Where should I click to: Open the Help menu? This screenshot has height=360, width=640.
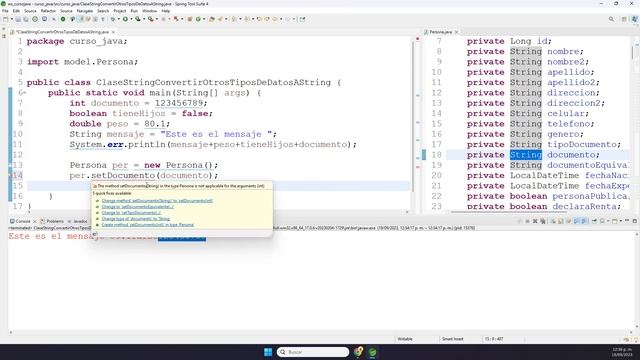(x=165, y=11)
